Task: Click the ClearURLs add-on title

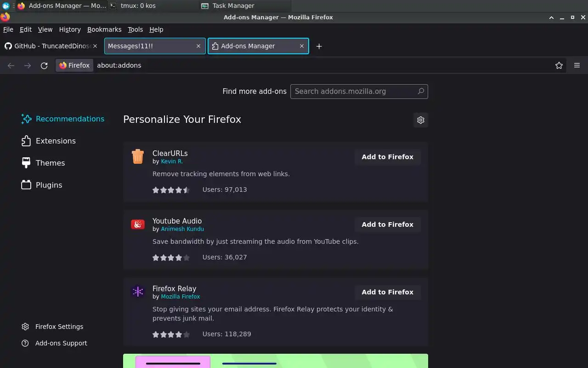Action: coord(170,153)
